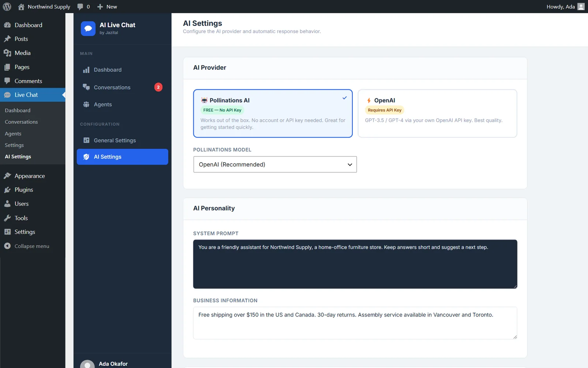Open the Comments menu item
Viewport: 588px width, 368px height.
pos(33,81)
